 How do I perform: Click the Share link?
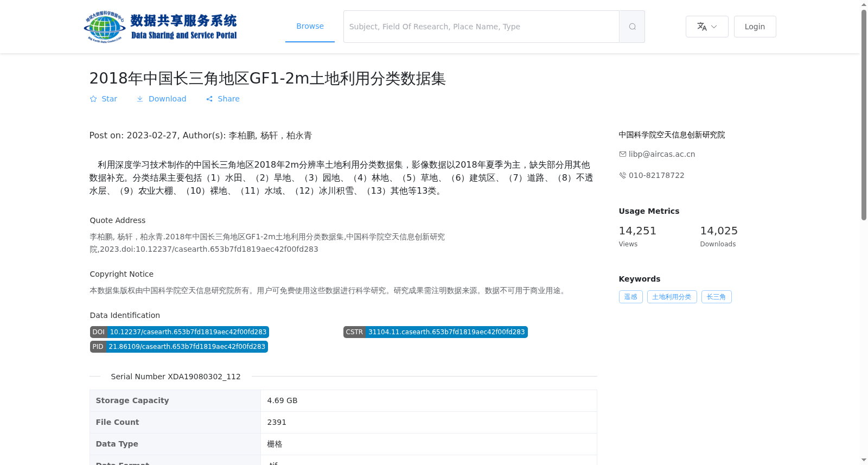(x=222, y=99)
